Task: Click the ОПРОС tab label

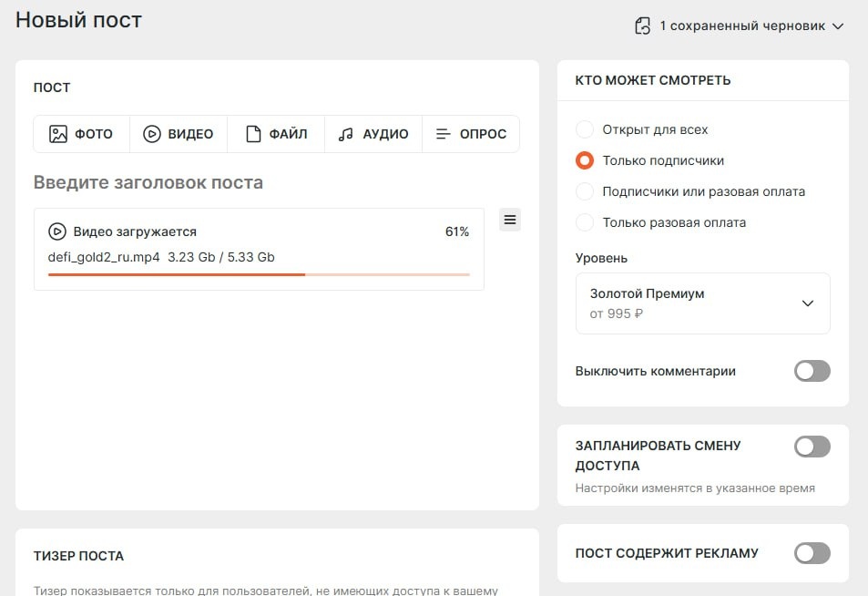Action: [x=483, y=134]
